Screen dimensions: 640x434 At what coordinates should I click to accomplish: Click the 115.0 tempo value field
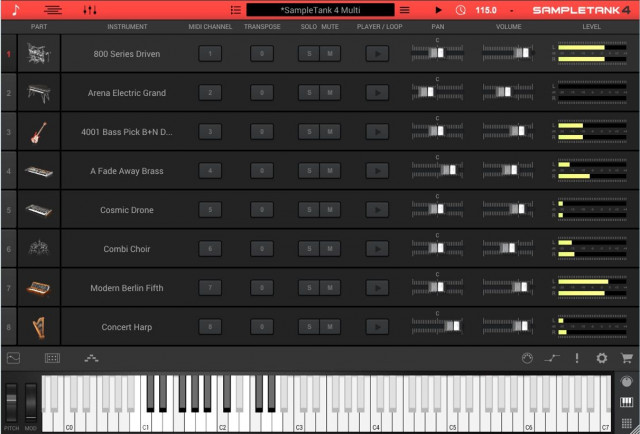486,10
